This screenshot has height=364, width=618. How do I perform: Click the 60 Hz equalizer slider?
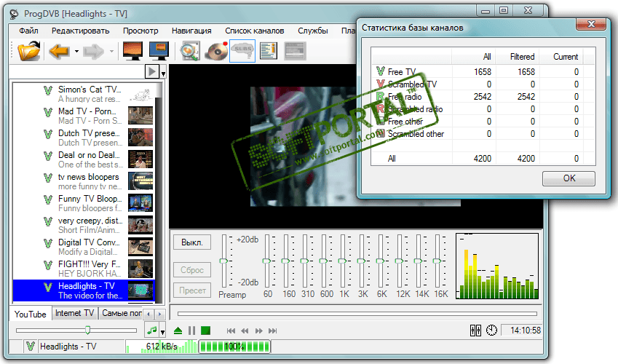pos(267,261)
